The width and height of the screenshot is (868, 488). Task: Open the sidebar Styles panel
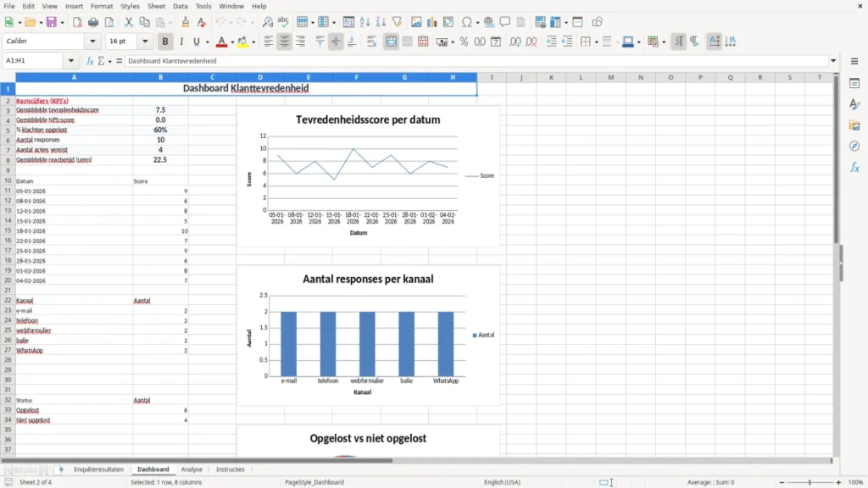click(854, 104)
